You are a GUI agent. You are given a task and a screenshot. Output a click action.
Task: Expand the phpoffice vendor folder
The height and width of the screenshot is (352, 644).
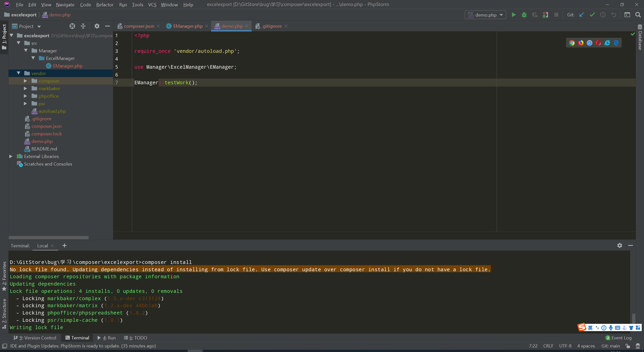[x=25, y=96]
